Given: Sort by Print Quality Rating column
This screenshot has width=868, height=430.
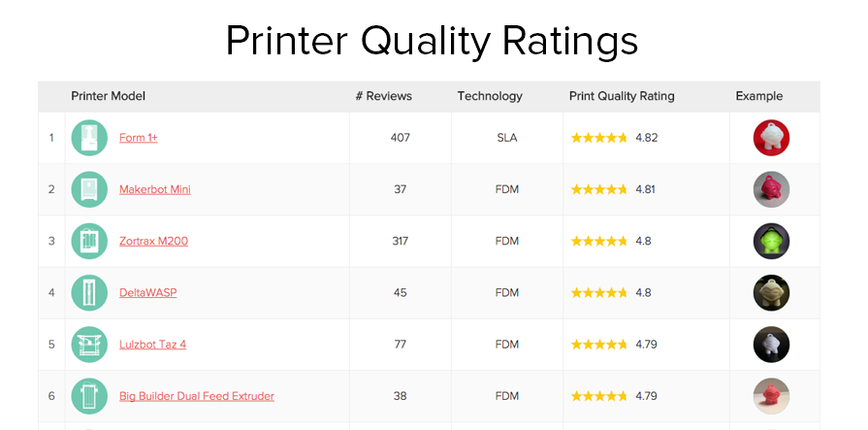Looking at the screenshot, I should [621, 96].
